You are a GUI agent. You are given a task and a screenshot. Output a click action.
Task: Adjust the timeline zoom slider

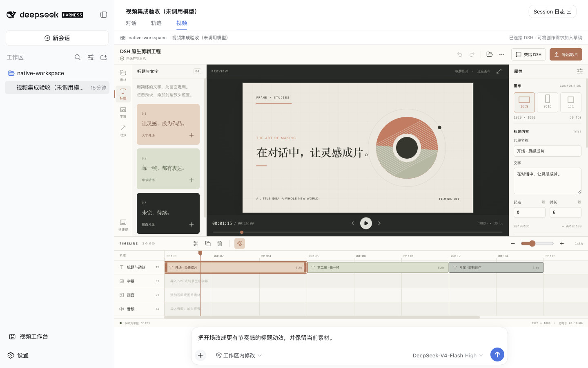[x=537, y=243]
